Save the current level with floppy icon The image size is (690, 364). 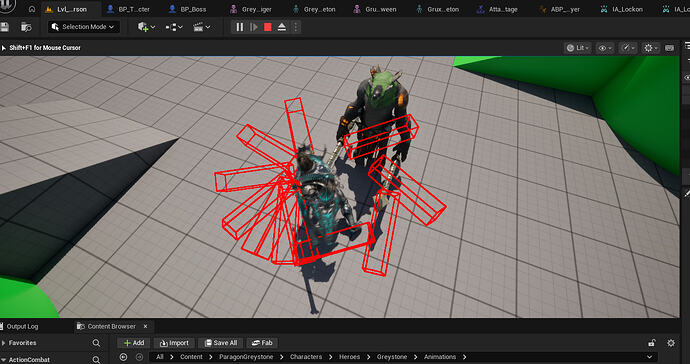point(4,27)
